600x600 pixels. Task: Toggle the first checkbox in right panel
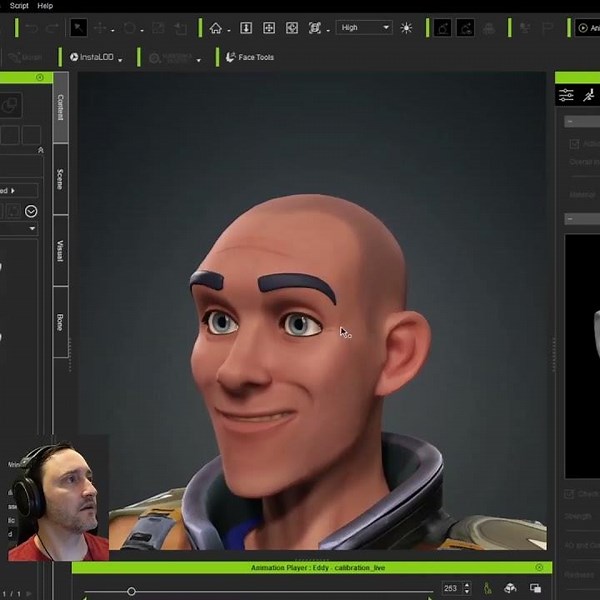point(574,144)
